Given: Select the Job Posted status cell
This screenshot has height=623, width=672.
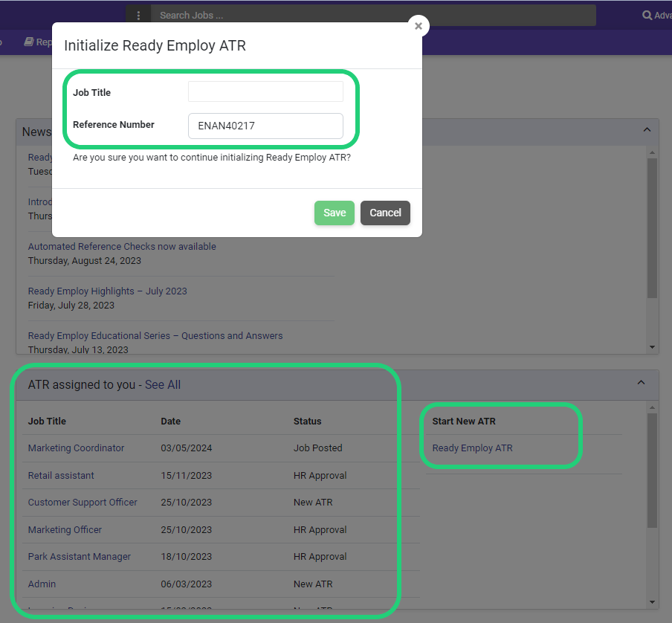Looking at the screenshot, I should 317,448.
